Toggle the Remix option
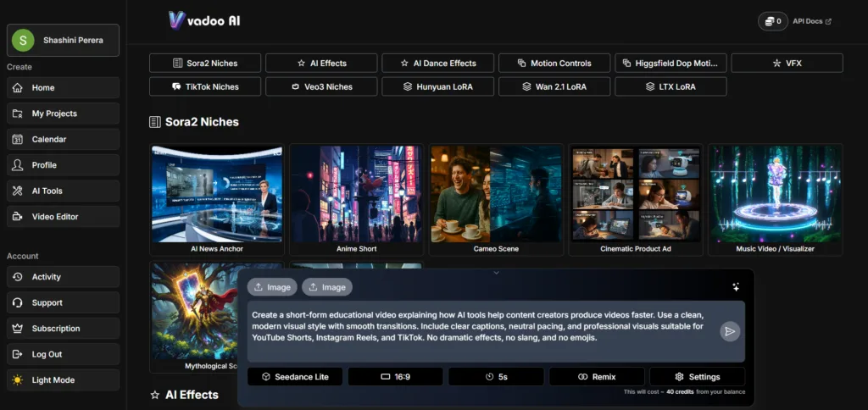868x410 pixels. pyautogui.click(x=597, y=377)
